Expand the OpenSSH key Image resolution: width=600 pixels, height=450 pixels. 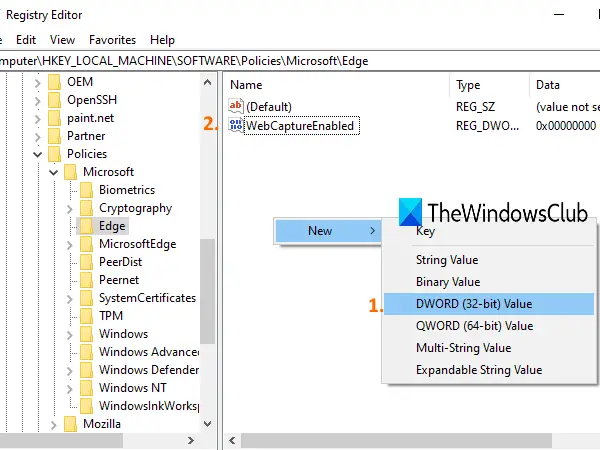(x=38, y=101)
